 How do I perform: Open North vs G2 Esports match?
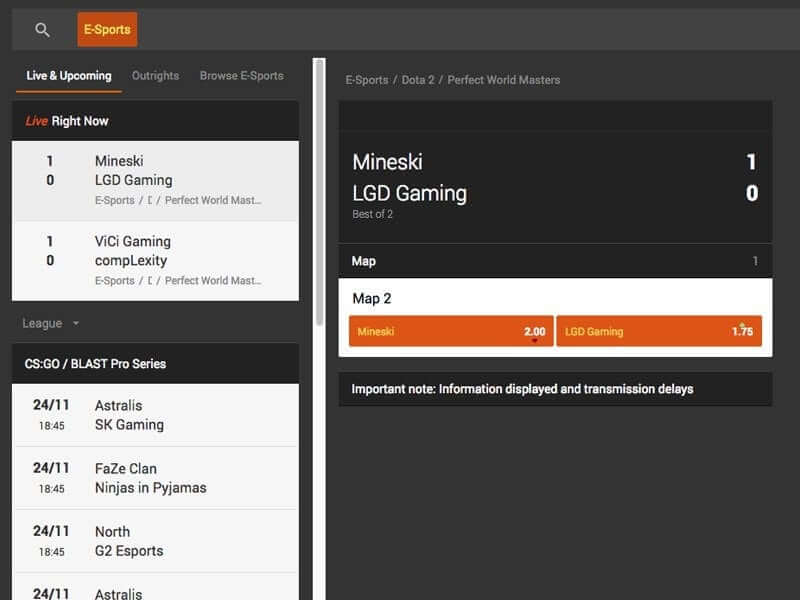point(156,541)
